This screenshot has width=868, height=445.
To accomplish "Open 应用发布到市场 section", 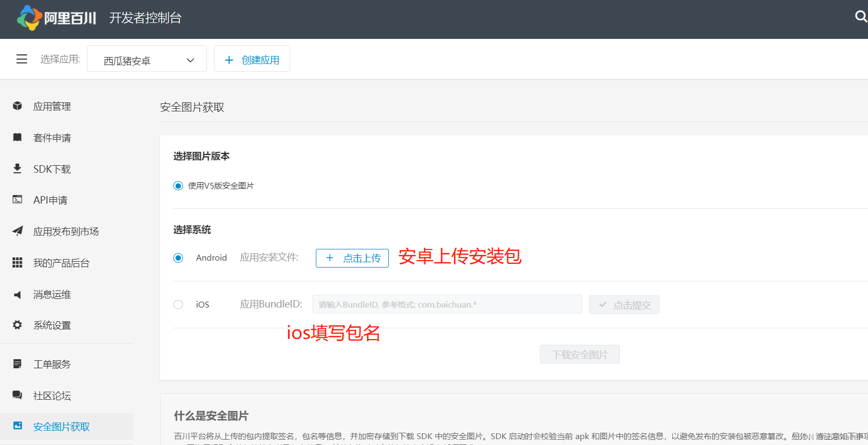I will tap(67, 231).
